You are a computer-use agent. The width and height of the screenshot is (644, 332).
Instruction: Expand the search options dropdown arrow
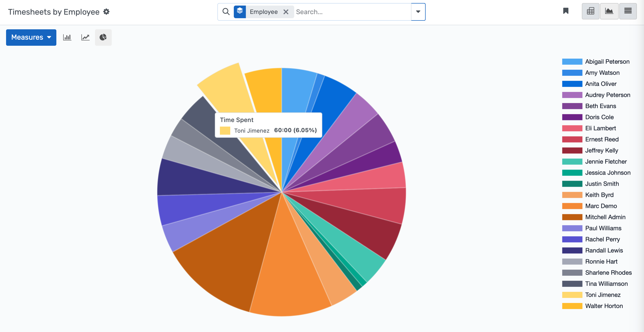coord(418,12)
